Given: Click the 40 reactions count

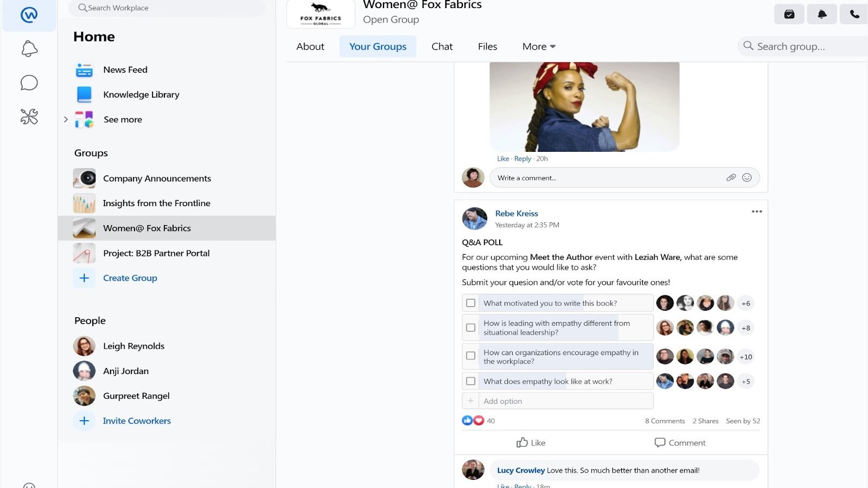Looking at the screenshot, I should pos(491,421).
